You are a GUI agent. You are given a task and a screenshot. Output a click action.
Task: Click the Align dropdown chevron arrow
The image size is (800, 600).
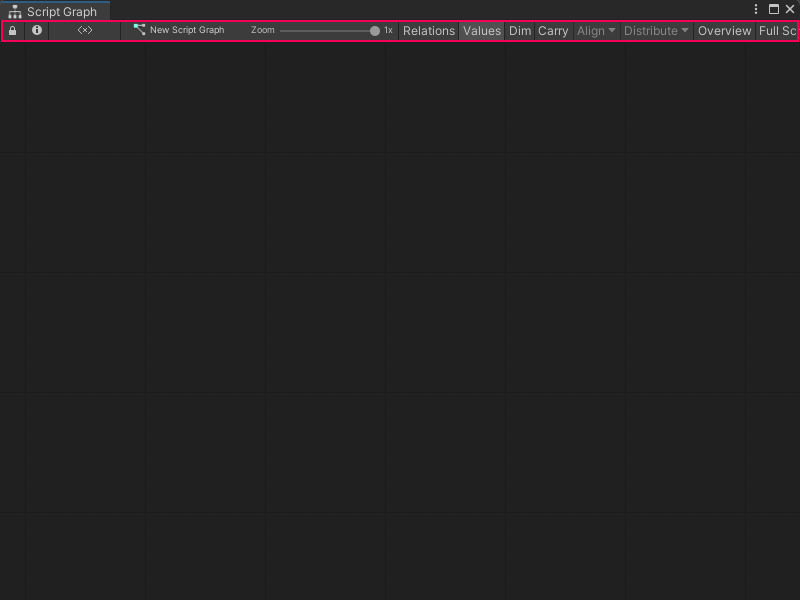coord(611,30)
